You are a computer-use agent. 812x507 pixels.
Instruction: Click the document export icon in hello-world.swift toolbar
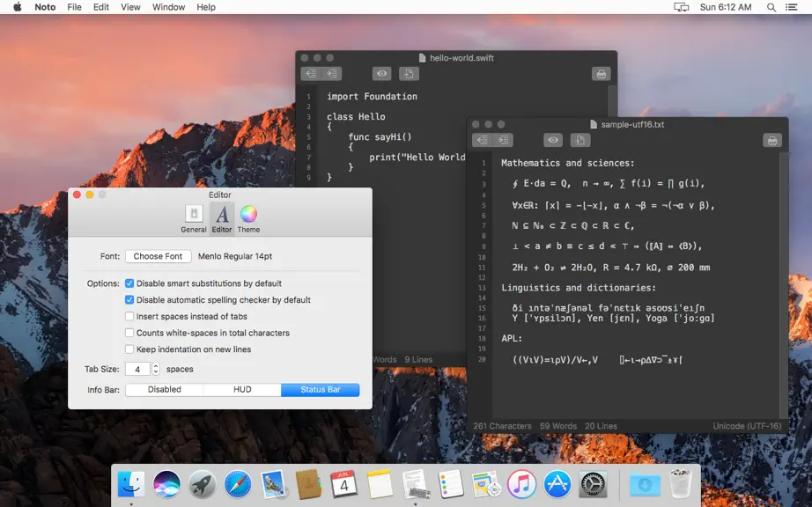(x=409, y=73)
